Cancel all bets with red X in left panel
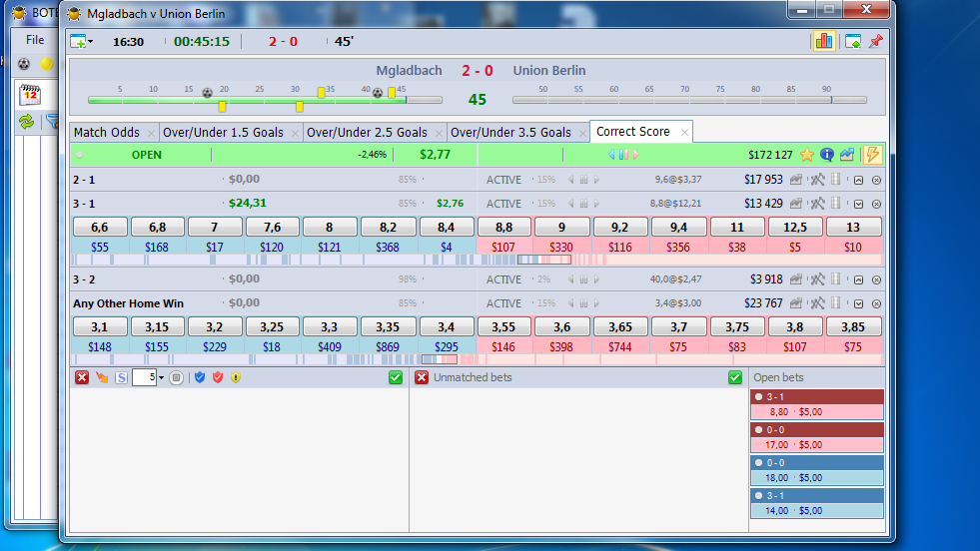Viewport: 980px width, 551px height. click(82, 377)
